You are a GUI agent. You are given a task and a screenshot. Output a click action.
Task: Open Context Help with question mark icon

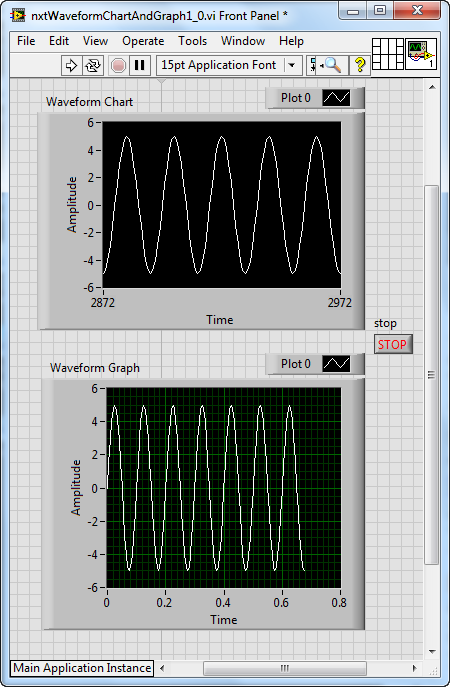(x=360, y=65)
